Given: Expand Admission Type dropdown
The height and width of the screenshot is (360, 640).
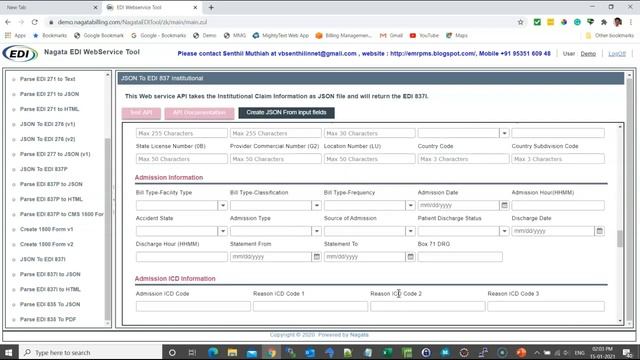Looking at the screenshot, I should pyautogui.click(x=316, y=231).
